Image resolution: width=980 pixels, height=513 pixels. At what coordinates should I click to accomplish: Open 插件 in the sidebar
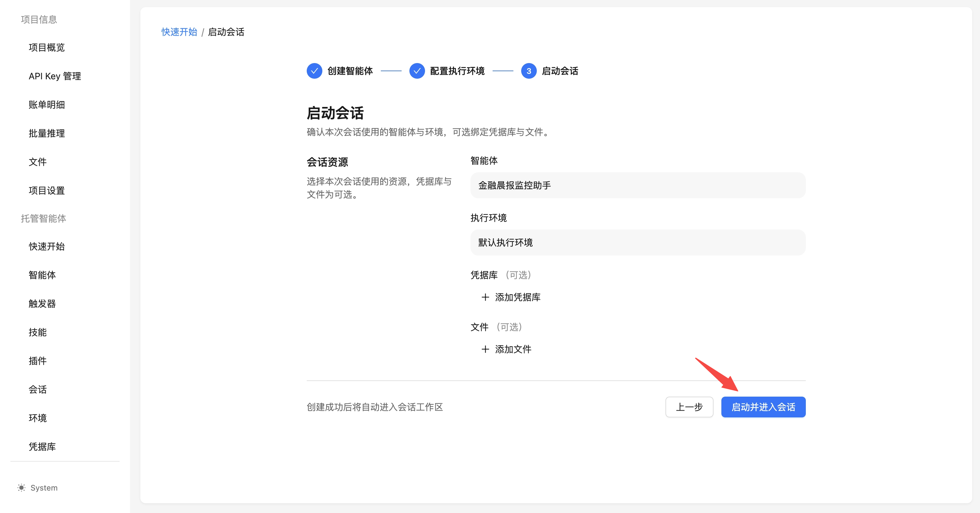click(x=38, y=361)
